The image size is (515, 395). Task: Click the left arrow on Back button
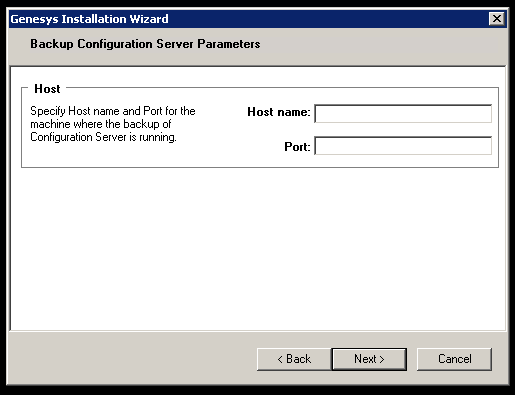click(280, 359)
